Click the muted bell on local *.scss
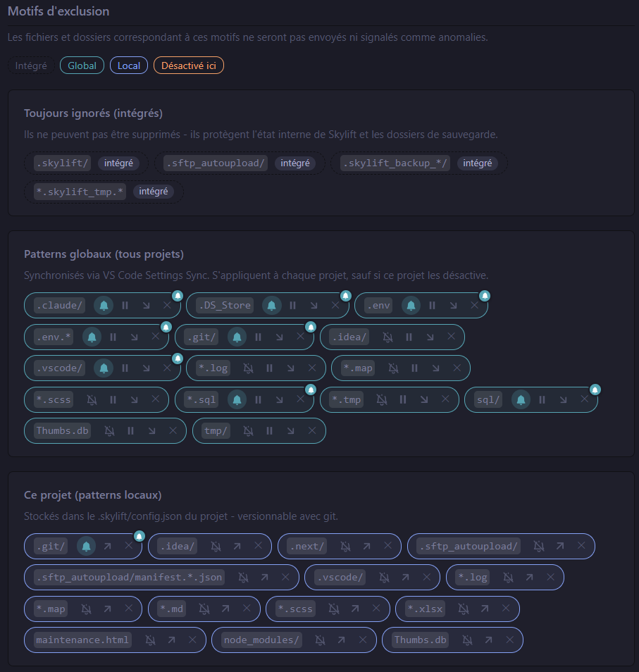This screenshot has width=639, height=672. point(334,609)
